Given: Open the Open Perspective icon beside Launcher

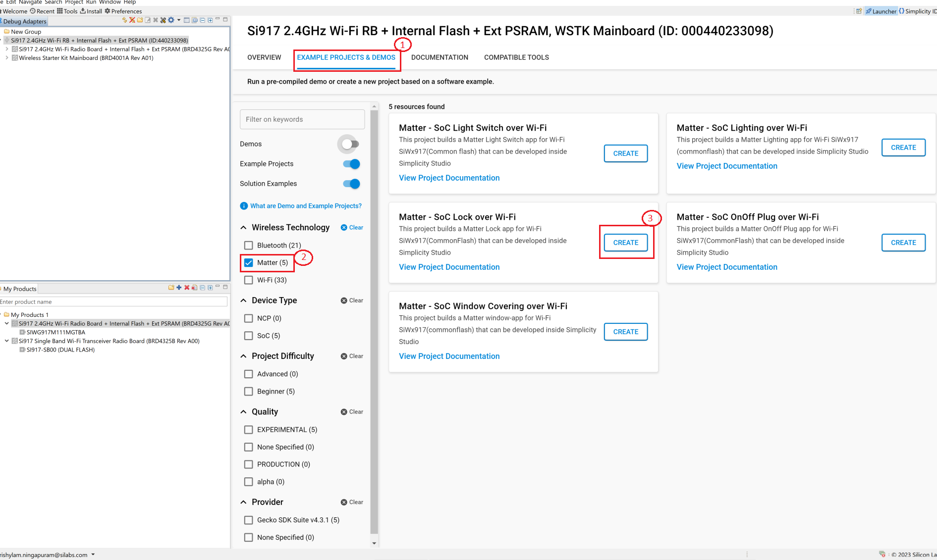Looking at the screenshot, I should coord(859,11).
